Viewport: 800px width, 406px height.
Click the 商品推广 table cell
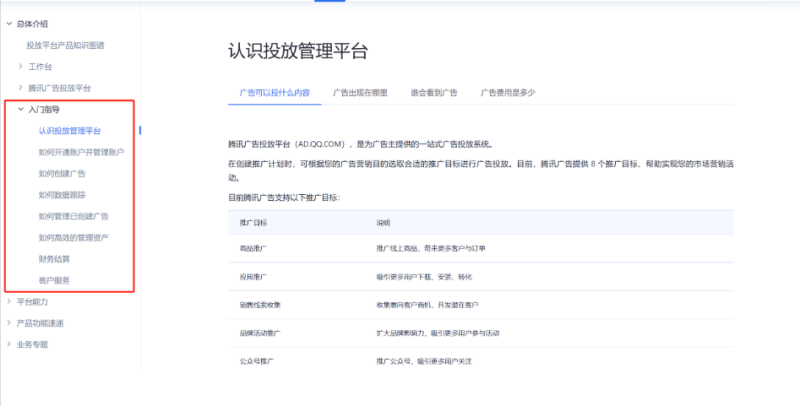click(x=254, y=248)
